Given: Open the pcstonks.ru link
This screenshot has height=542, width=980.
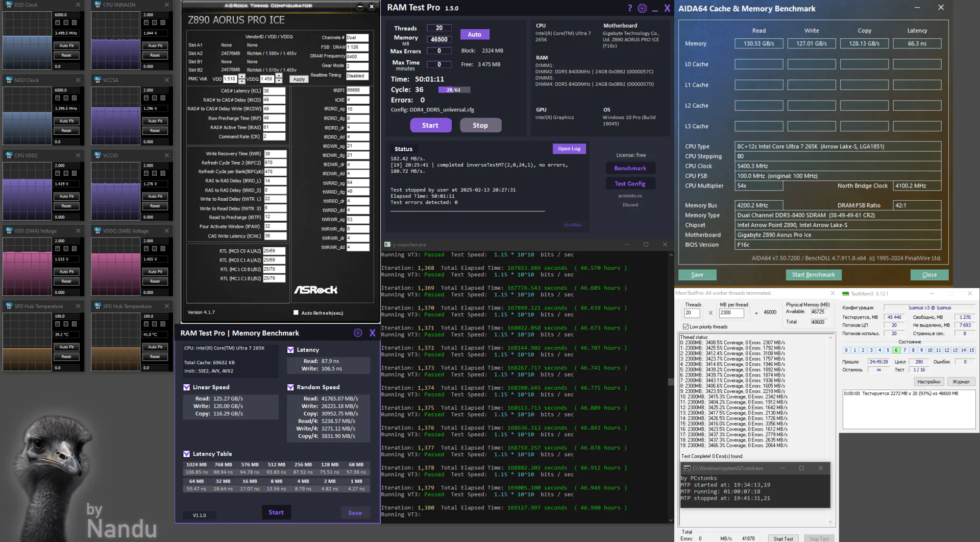Looking at the screenshot, I should coord(630,196).
